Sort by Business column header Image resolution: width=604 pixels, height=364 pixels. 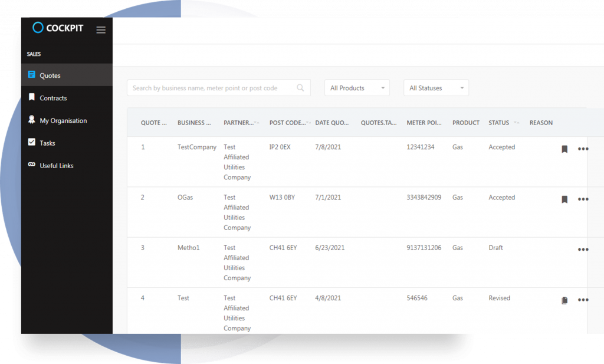[194, 123]
